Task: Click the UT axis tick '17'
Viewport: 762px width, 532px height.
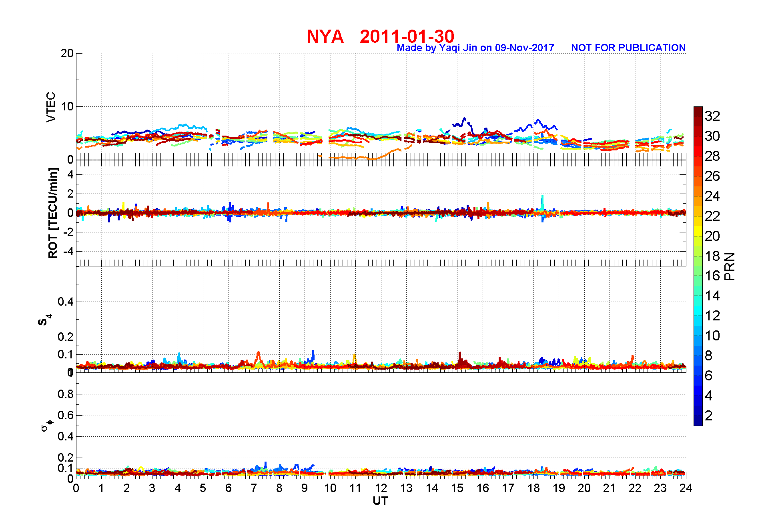Action: tap(508, 488)
